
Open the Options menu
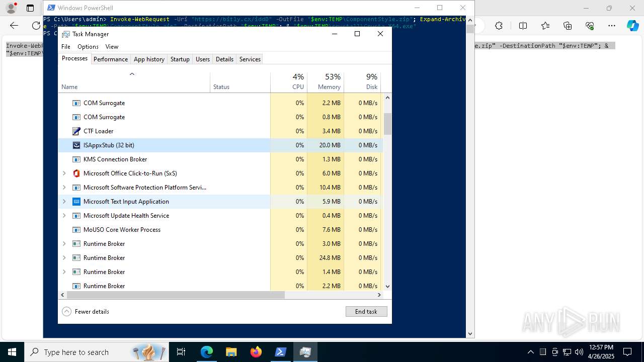(88, 47)
